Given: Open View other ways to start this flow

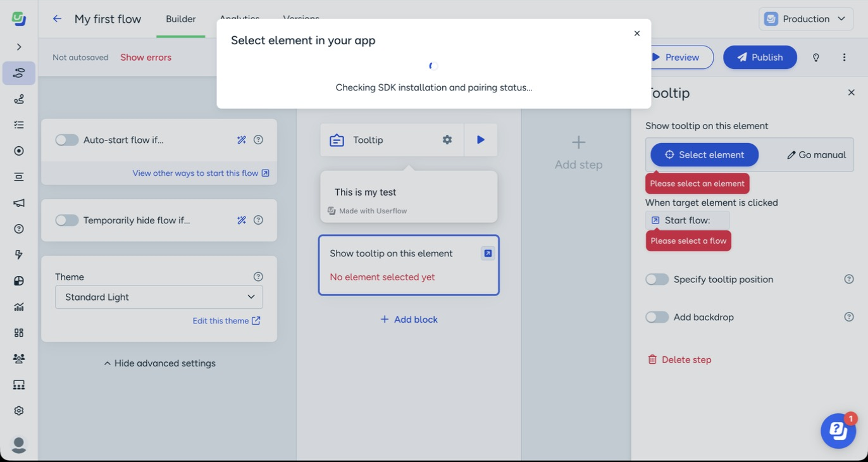Looking at the screenshot, I should point(201,173).
